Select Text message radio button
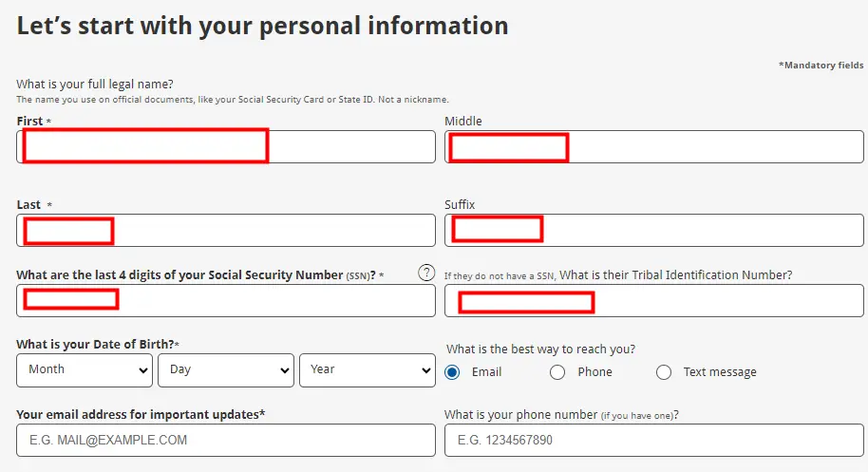This screenshot has width=868, height=472. 664,372
